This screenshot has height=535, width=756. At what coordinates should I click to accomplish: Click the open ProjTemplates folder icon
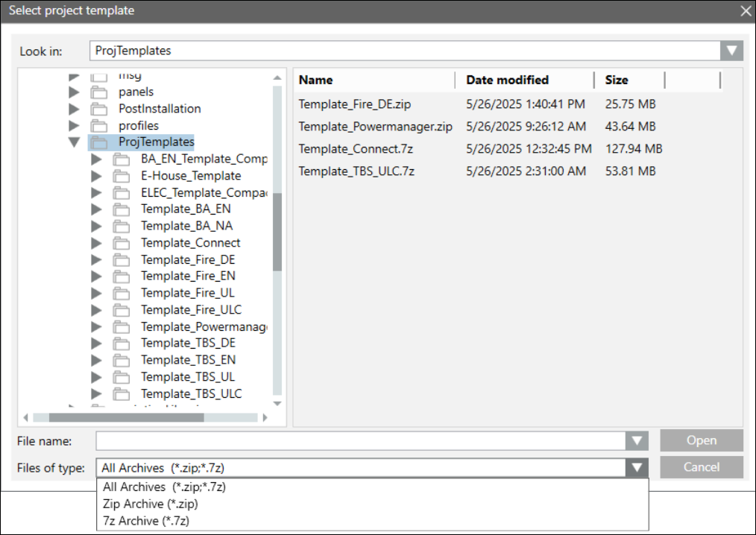point(98,142)
